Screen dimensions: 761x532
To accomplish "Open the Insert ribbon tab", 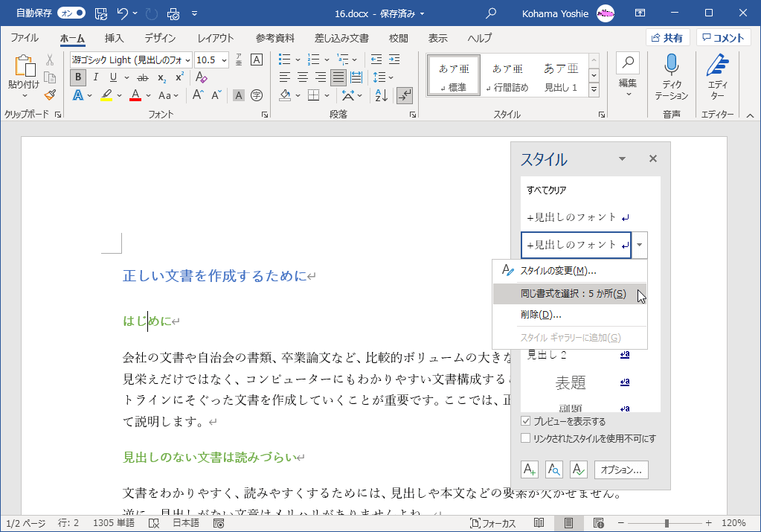I will tap(114, 39).
